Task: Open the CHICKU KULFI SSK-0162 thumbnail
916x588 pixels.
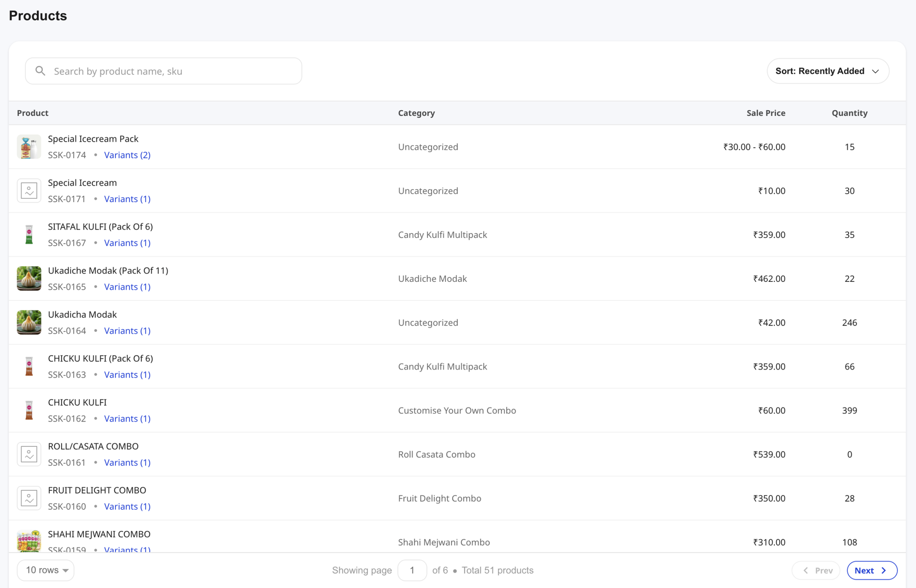Action: coord(29,410)
